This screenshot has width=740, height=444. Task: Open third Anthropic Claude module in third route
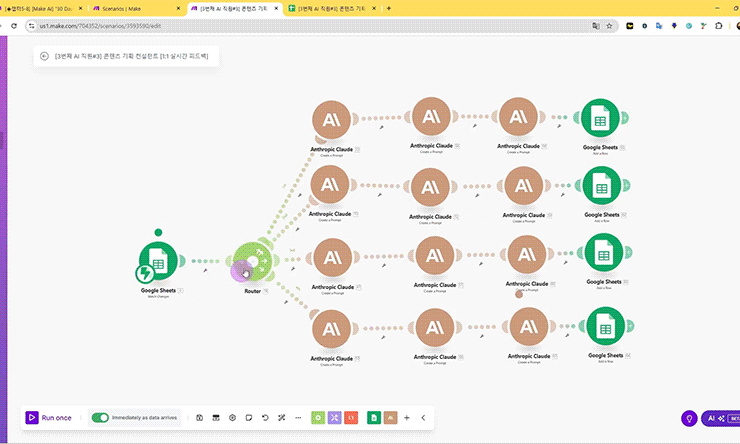coord(527,255)
